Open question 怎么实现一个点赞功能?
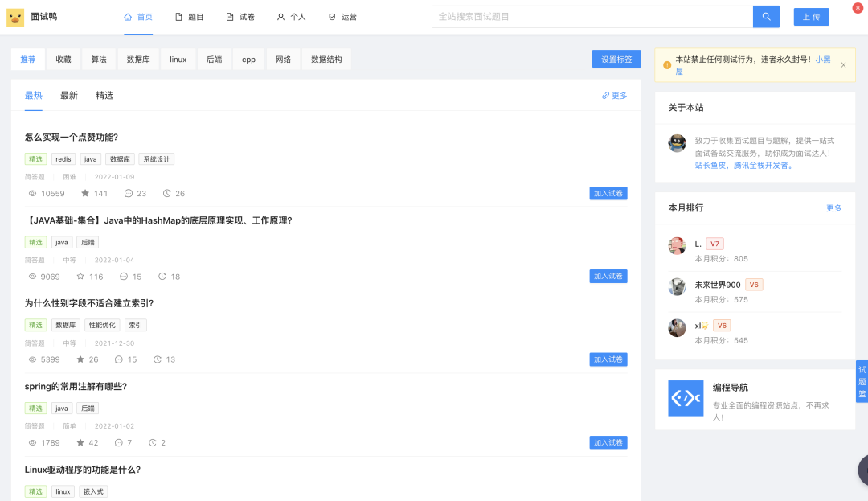This screenshot has width=868, height=501. click(x=72, y=138)
